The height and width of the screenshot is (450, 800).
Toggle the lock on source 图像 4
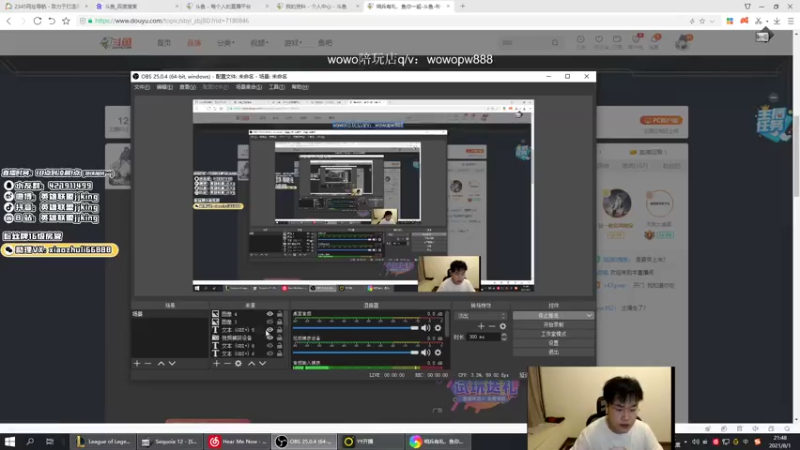(279, 314)
